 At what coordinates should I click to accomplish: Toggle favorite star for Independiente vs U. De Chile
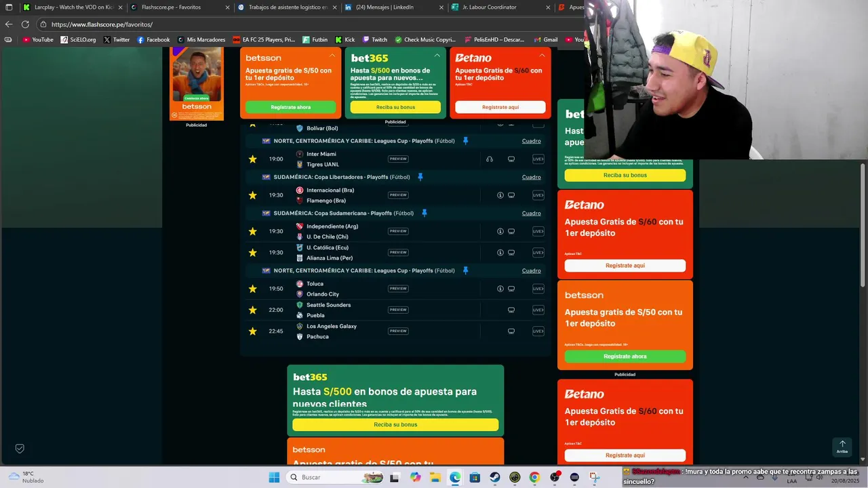[x=253, y=231]
